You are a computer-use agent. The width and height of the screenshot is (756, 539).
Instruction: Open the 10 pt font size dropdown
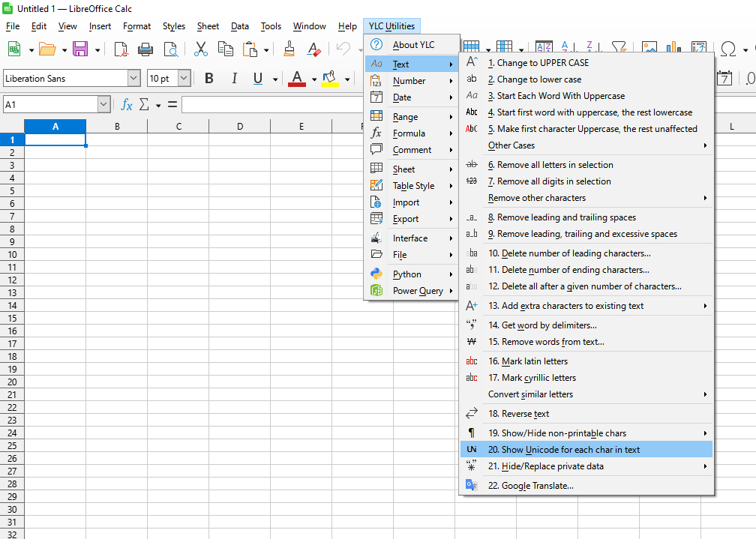(x=184, y=79)
